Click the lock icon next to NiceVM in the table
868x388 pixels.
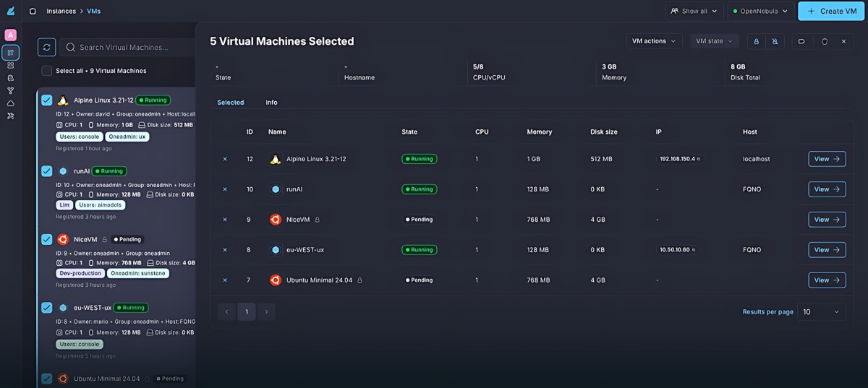pyautogui.click(x=317, y=220)
